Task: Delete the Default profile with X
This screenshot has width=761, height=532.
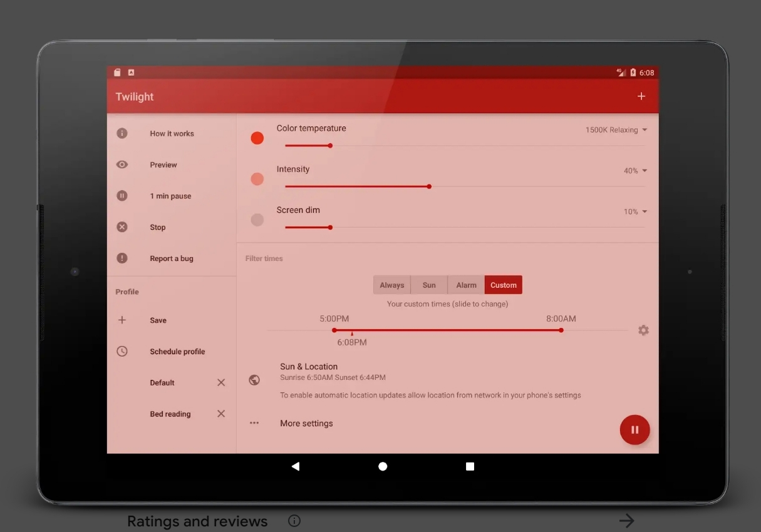Action: click(221, 382)
